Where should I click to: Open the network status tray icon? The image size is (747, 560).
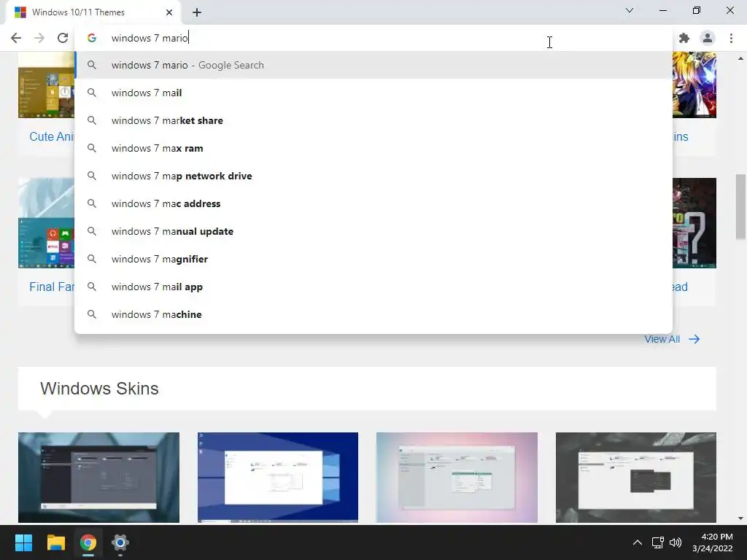click(658, 542)
